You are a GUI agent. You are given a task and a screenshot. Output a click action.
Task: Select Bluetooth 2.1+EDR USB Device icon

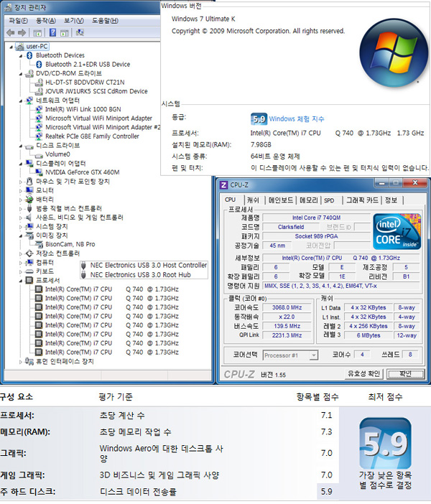coord(39,65)
